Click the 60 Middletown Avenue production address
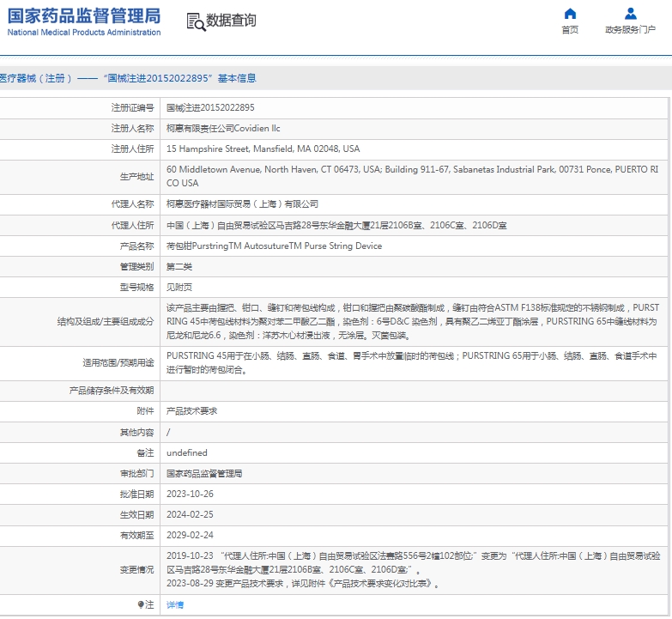Viewport: 672px width, 619px height. pos(412,176)
